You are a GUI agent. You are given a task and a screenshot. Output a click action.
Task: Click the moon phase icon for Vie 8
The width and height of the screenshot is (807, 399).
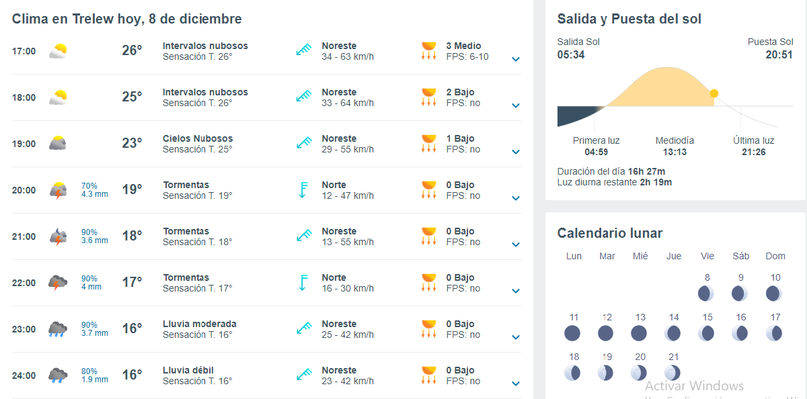(x=706, y=293)
